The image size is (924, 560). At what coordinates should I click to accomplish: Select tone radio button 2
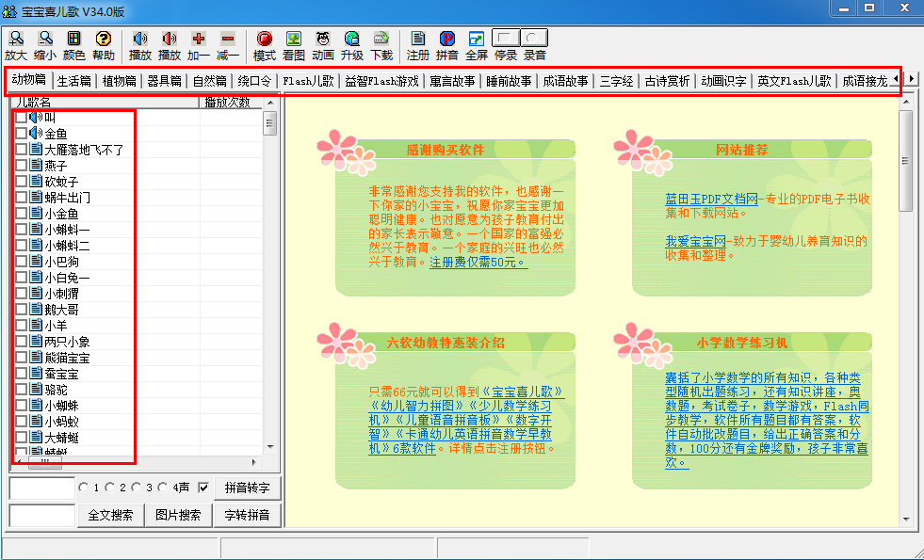coord(110,488)
